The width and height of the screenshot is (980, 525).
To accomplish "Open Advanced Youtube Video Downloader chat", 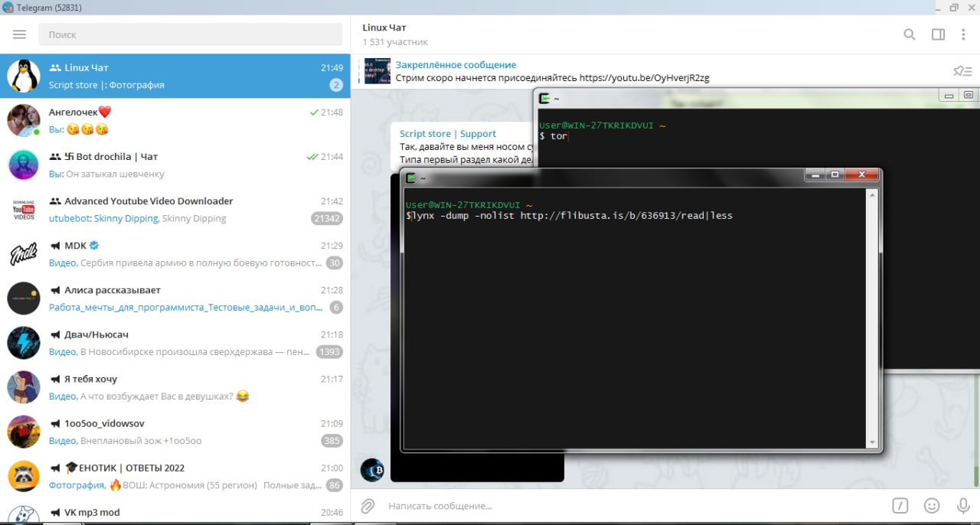I will (x=175, y=209).
